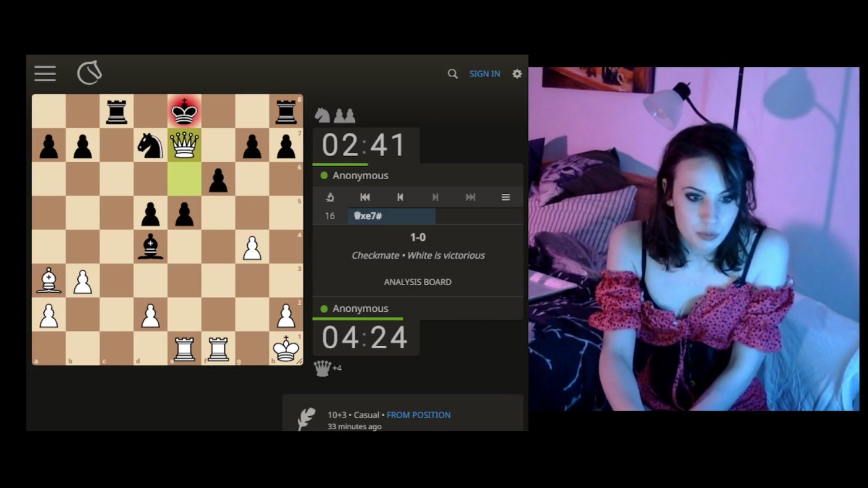Click the black king in check
The height and width of the screenshot is (488, 868).
point(184,111)
